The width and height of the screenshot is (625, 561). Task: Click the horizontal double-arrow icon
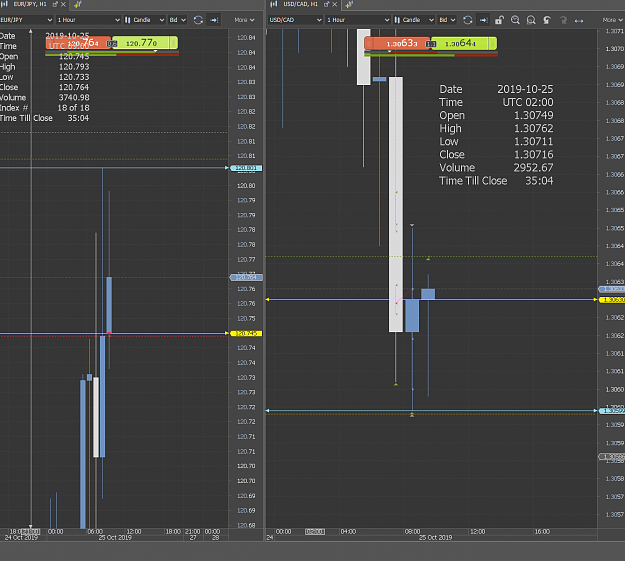pyautogui.click(x=579, y=20)
